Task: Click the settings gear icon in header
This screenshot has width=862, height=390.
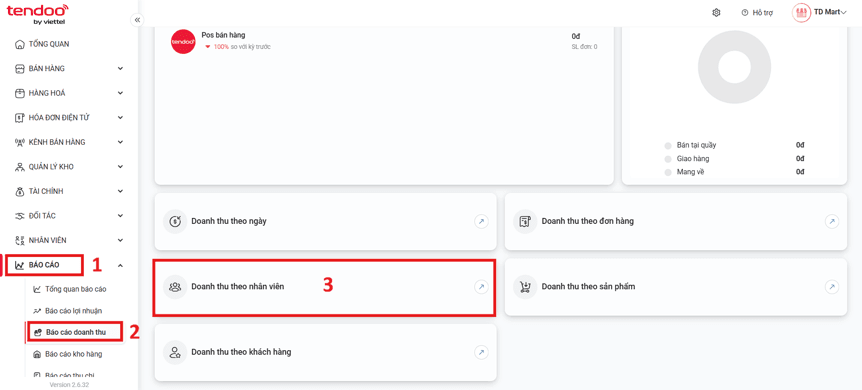Action: click(716, 12)
